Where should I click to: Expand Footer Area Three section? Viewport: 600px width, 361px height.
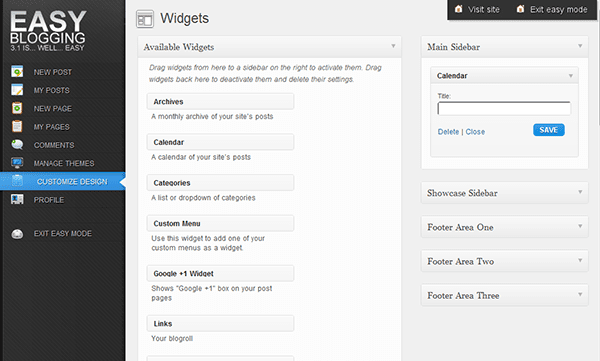(x=580, y=295)
